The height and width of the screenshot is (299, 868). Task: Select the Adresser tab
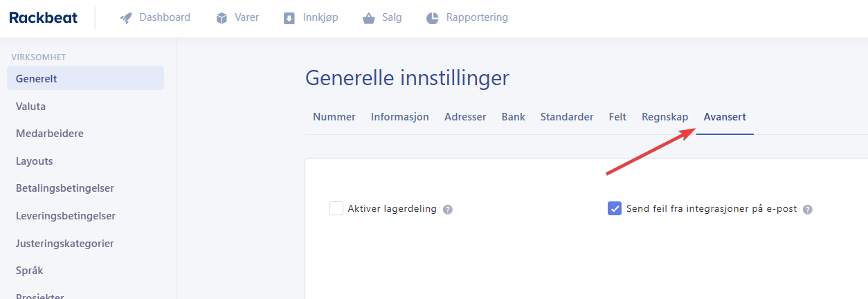tap(465, 117)
